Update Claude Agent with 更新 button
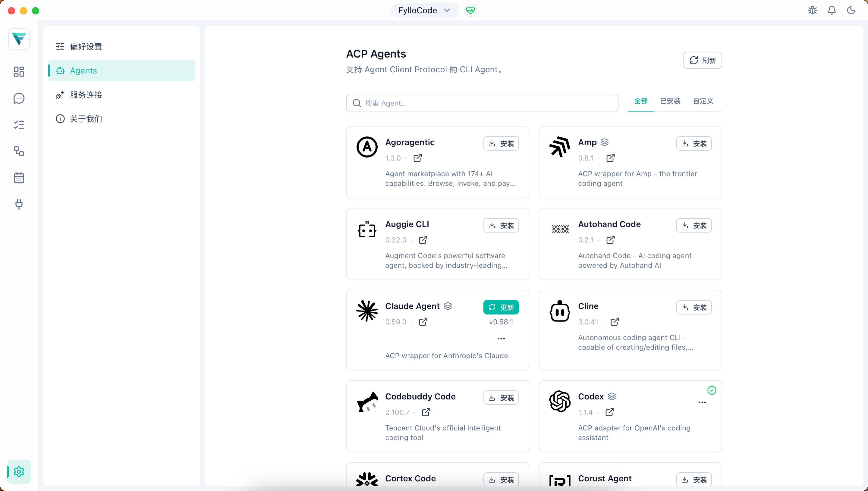Viewport: 868px width, 491px height. pos(501,307)
